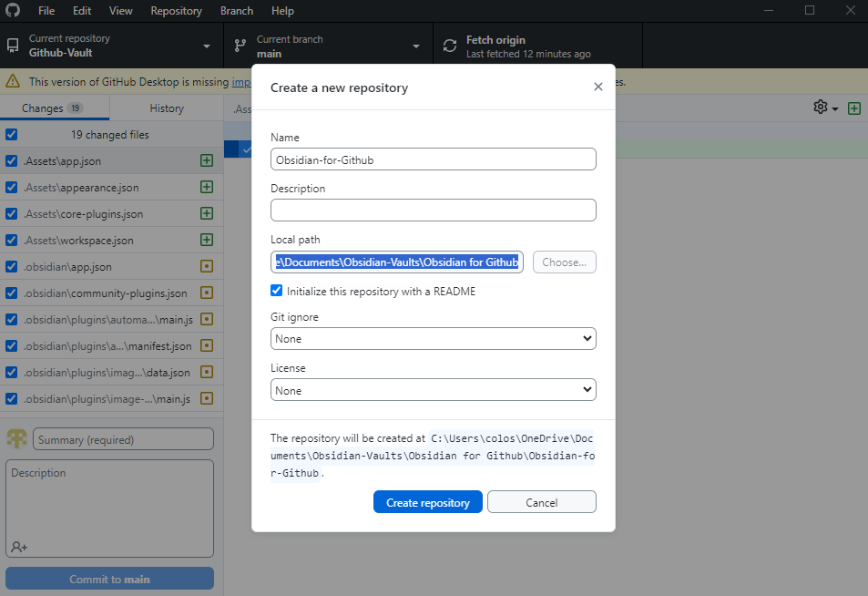
Task: Click the Fetch origin sync icon
Action: [449, 45]
